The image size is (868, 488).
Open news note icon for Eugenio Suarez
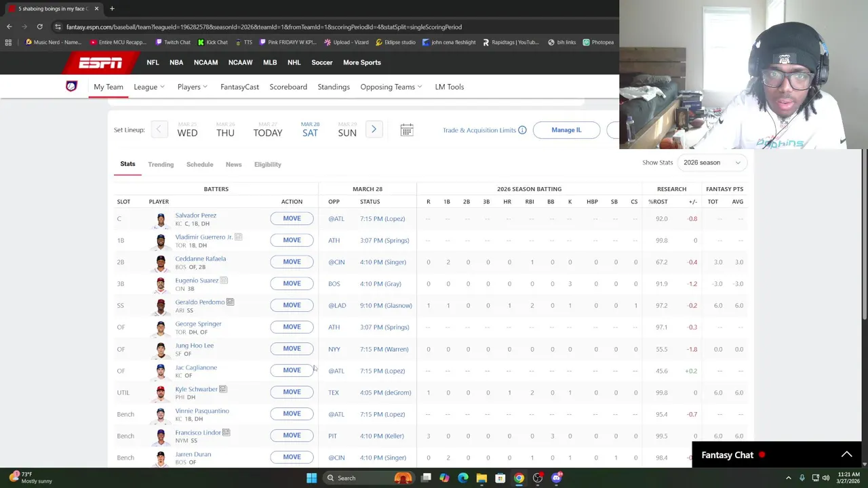click(224, 281)
